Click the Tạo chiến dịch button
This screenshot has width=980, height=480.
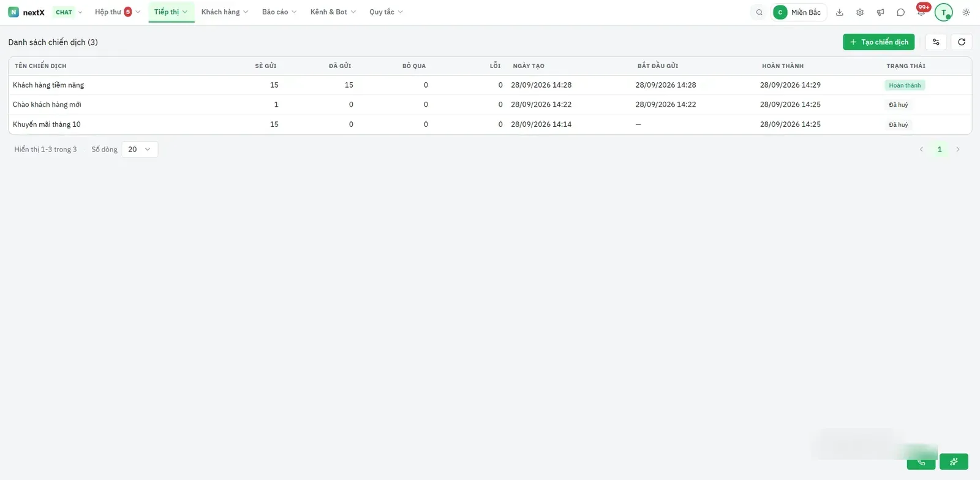pyautogui.click(x=878, y=42)
